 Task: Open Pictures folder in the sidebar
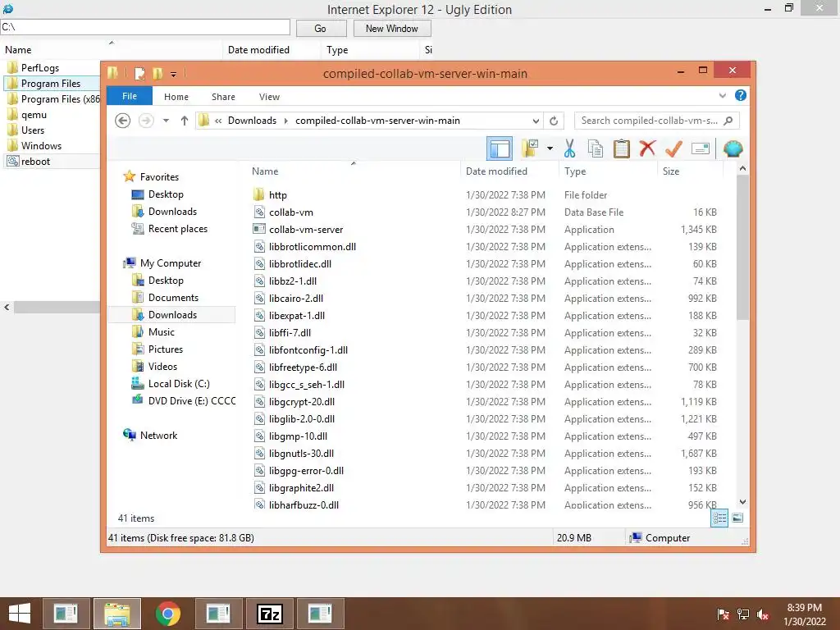(166, 349)
